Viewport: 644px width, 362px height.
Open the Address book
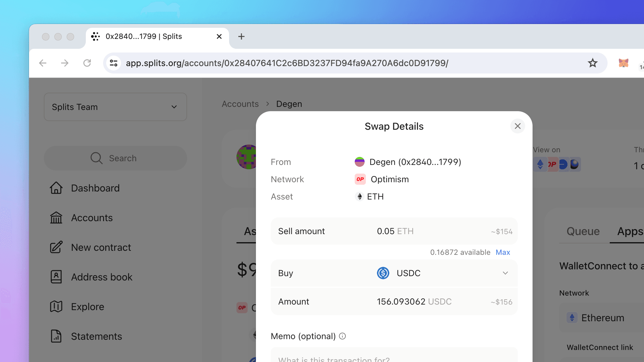(102, 277)
